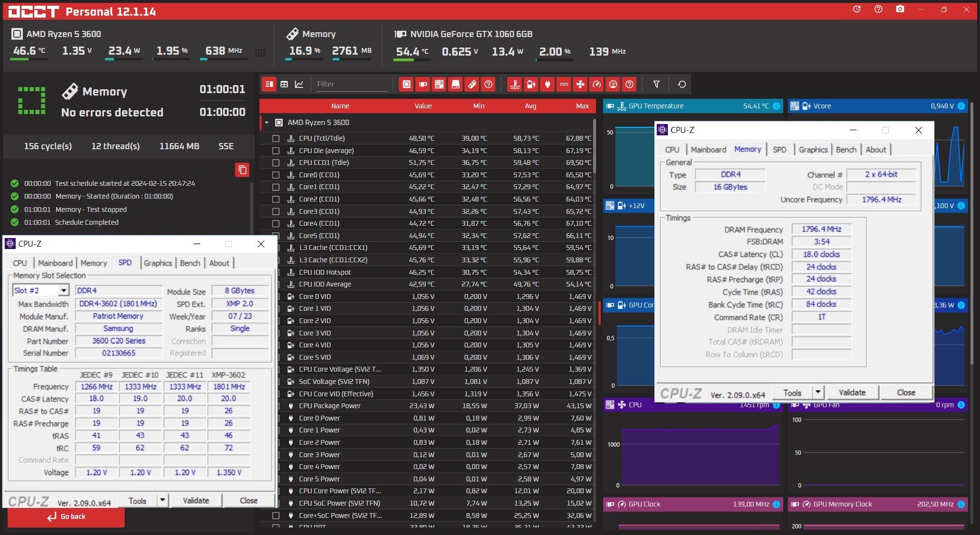980x535 pixels.
Task: Open Tools dropdown arrow in SPD CPU-Z window
Action: [x=163, y=500]
